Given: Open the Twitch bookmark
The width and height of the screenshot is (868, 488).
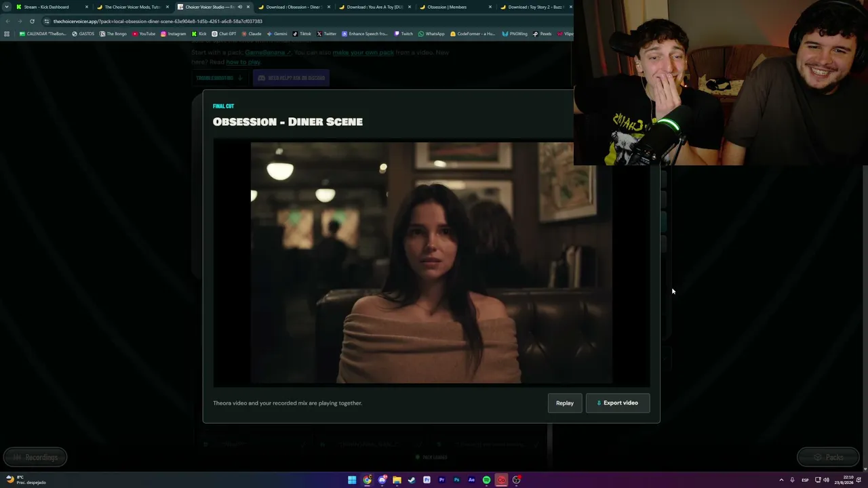Looking at the screenshot, I should coord(403,34).
